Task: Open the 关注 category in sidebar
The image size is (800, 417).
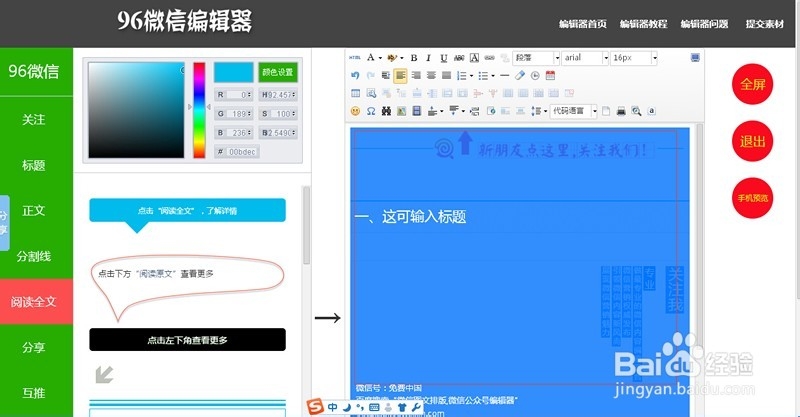Action: tap(34, 119)
